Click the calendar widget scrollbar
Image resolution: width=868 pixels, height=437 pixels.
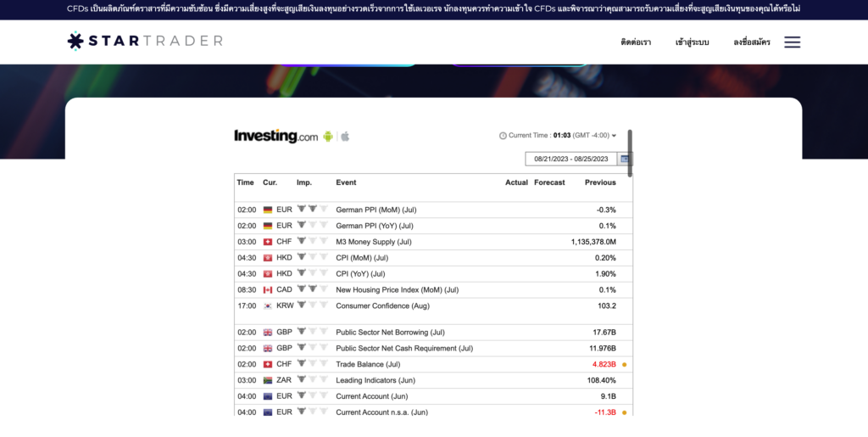[630, 154]
